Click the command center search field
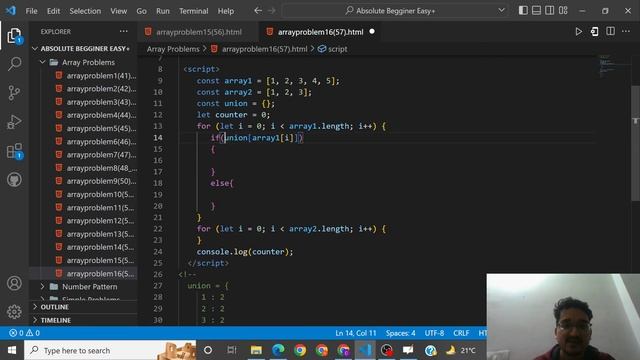Viewport: 640px width, 360px height. (x=395, y=11)
